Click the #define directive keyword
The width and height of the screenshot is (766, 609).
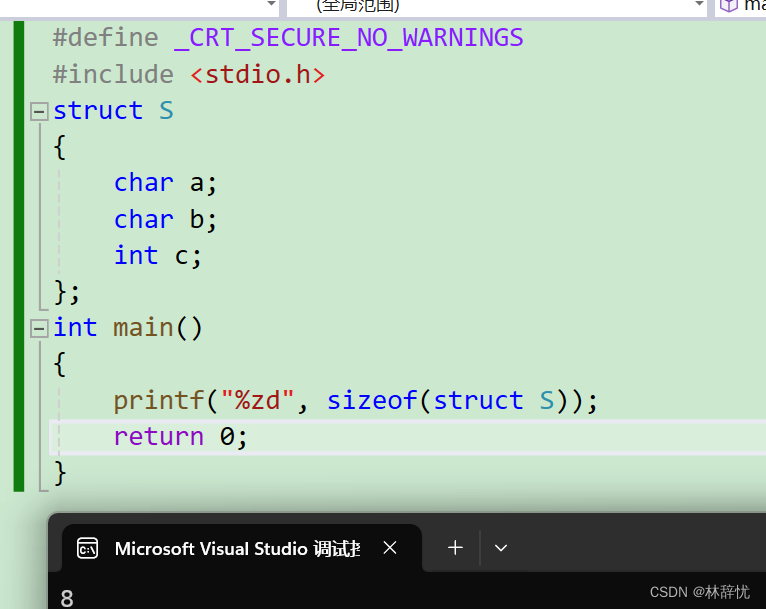click(106, 38)
